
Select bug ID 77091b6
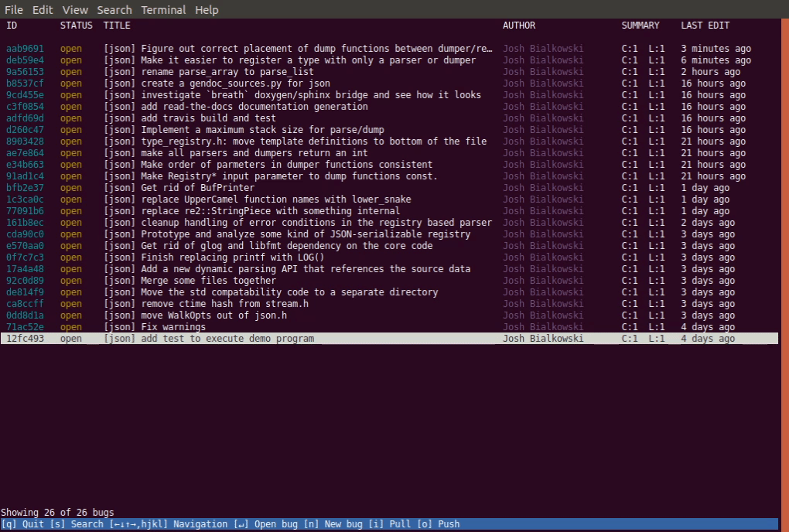tap(25, 210)
